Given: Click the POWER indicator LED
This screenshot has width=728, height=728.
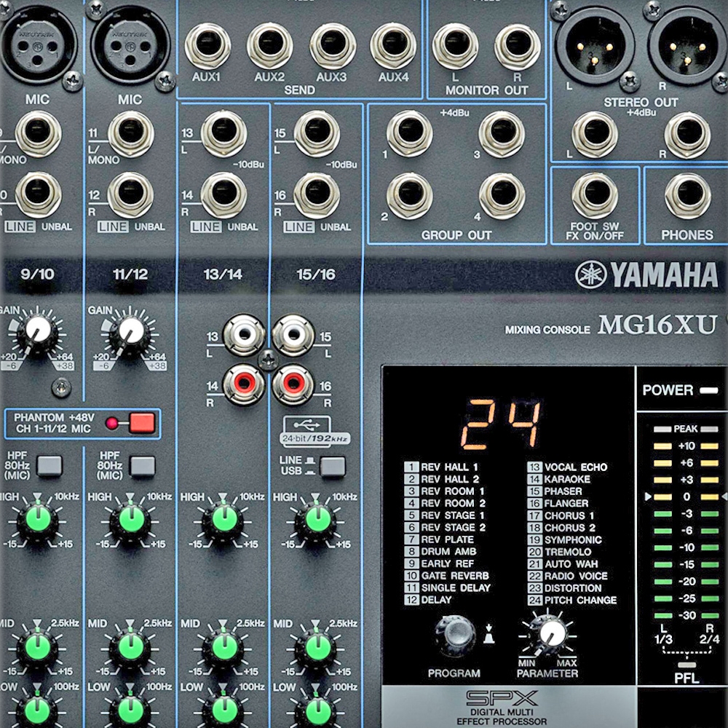Looking at the screenshot, I should click(709, 390).
